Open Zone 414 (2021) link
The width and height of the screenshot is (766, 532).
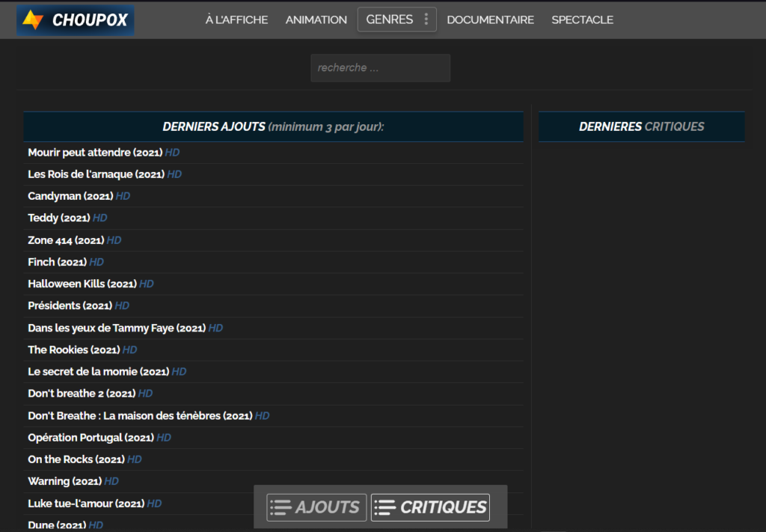pyautogui.click(x=74, y=240)
